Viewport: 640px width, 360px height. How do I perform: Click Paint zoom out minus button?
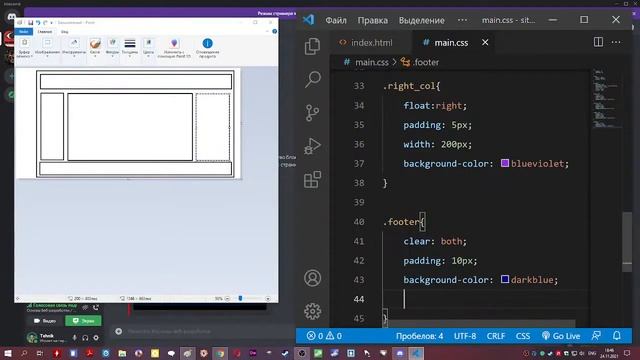[x=228, y=298]
